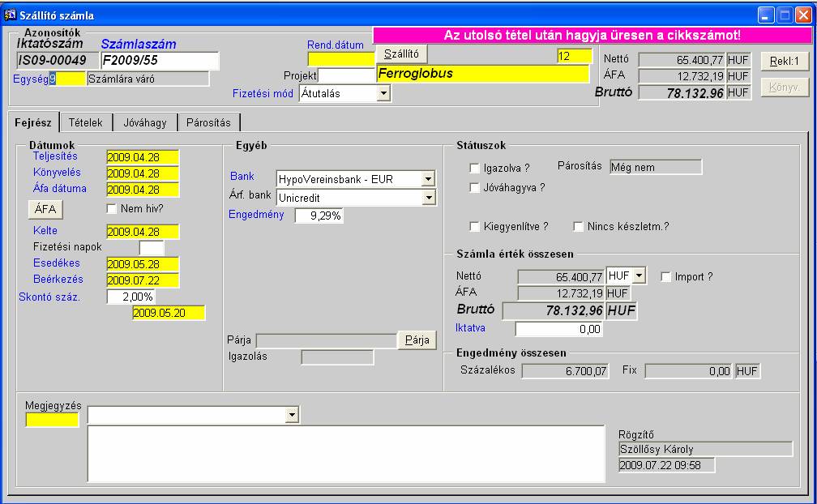The height and width of the screenshot is (504, 817).
Task: Click the Teljesítés date field
Action: (x=143, y=157)
